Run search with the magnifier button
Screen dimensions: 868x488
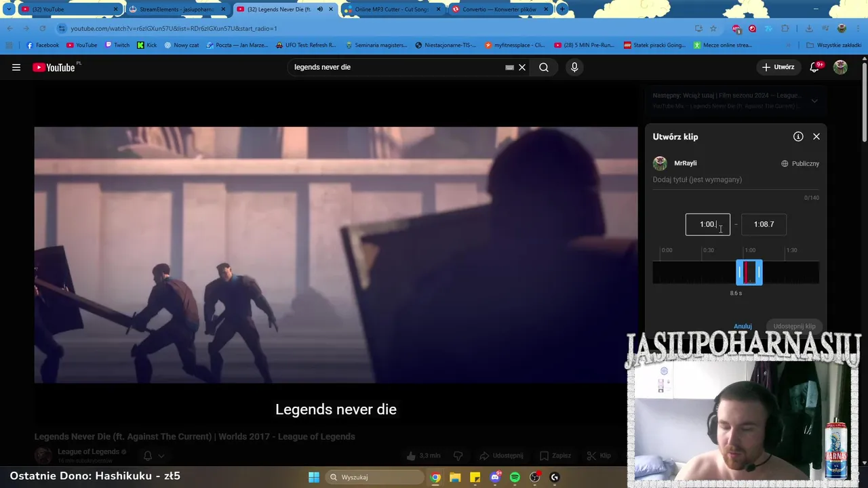tap(544, 67)
